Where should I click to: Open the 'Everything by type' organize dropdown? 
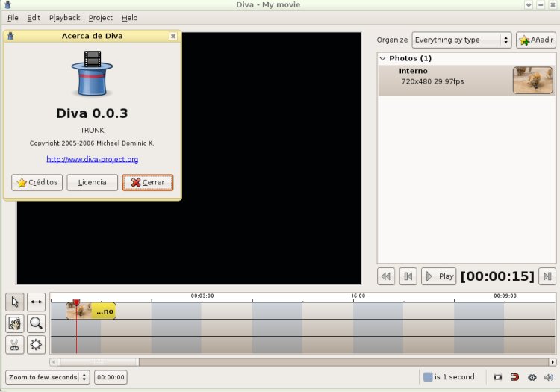[x=461, y=40]
